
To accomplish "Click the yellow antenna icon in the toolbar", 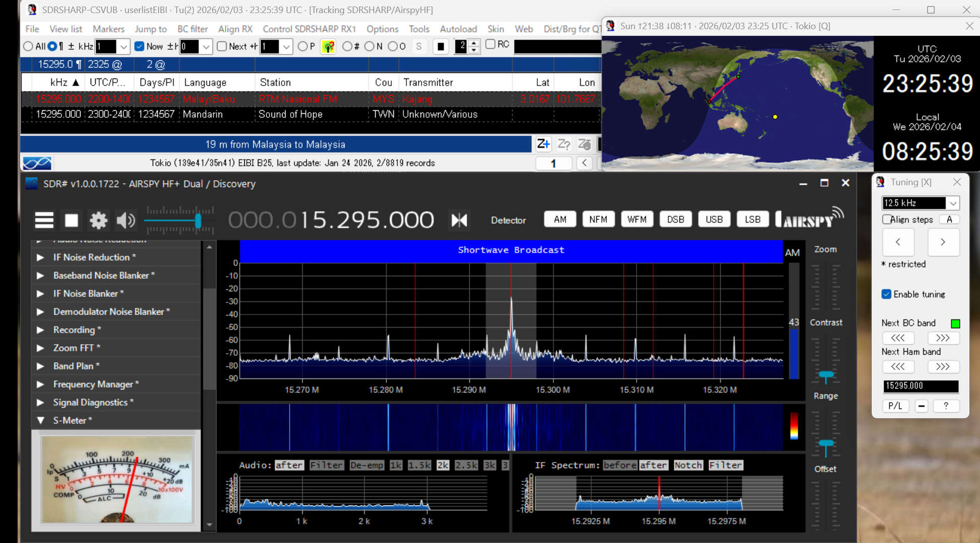I will (328, 47).
